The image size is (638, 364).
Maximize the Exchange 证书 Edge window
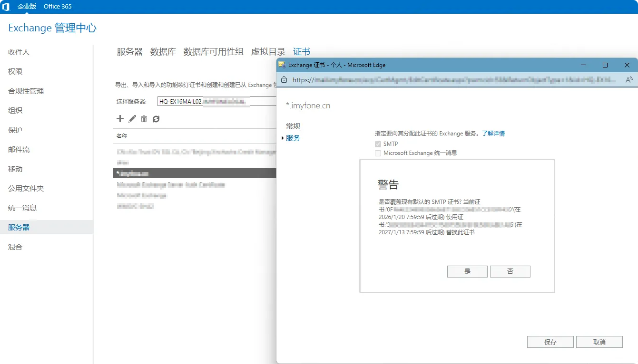pos(605,65)
